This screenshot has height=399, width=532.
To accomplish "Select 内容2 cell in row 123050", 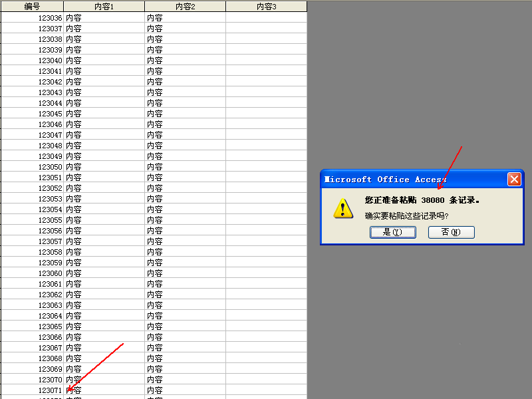I will tap(186, 167).
